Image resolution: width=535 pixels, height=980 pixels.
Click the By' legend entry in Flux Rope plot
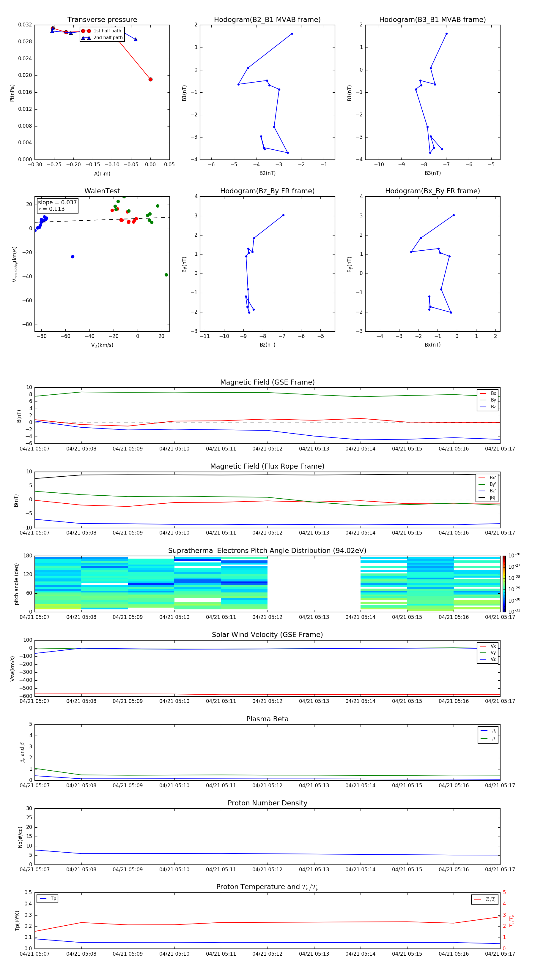pyautogui.click(x=487, y=484)
